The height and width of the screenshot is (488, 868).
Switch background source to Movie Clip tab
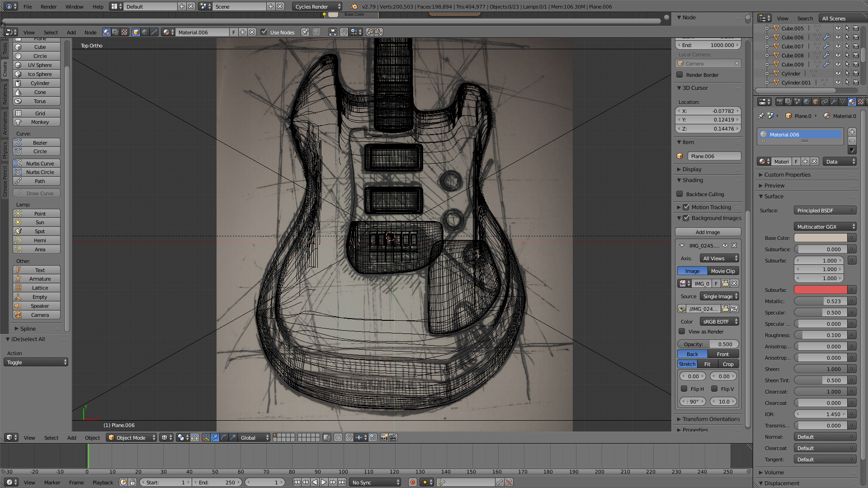point(722,271)
